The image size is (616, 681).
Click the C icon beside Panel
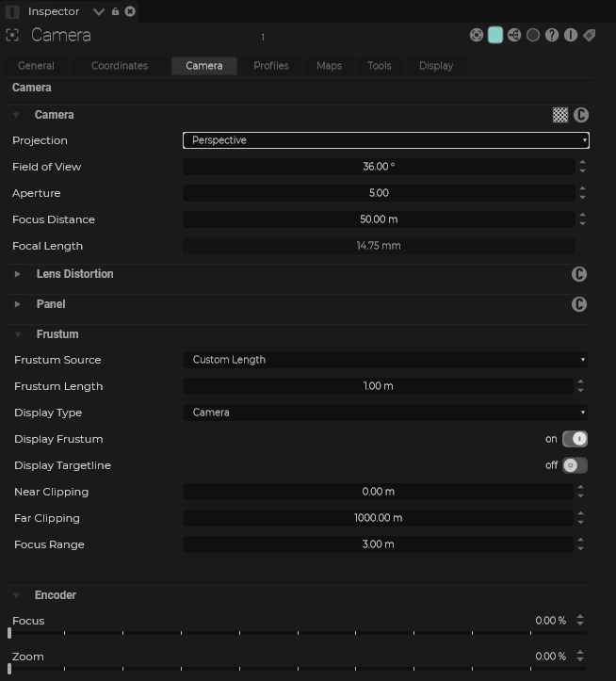pyautogui.click(x=579, y=304)
